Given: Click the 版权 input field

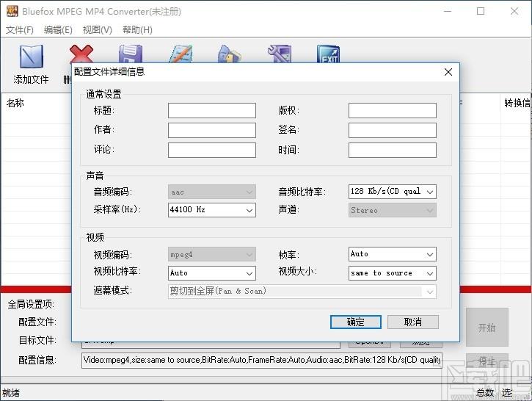Looking at the screenshot, I should [393, 111].
